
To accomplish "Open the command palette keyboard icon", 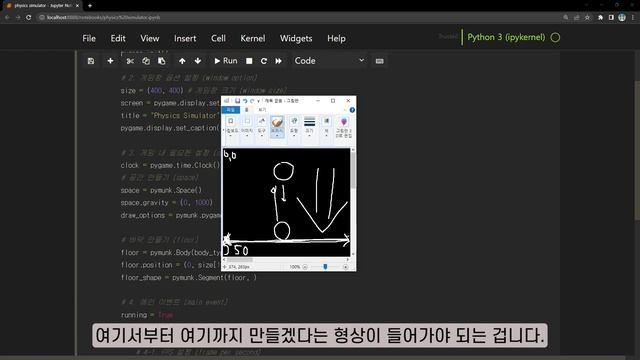I will [x=380, y=61].
